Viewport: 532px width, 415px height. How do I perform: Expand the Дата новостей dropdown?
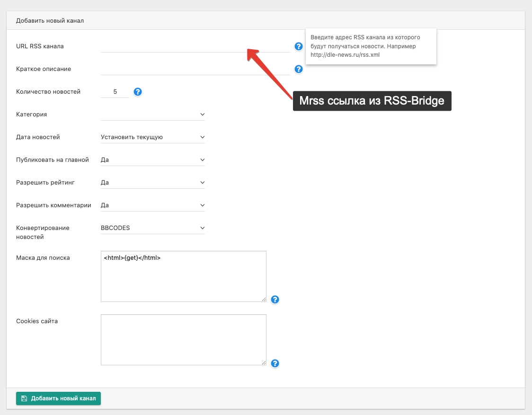[152, 137]
